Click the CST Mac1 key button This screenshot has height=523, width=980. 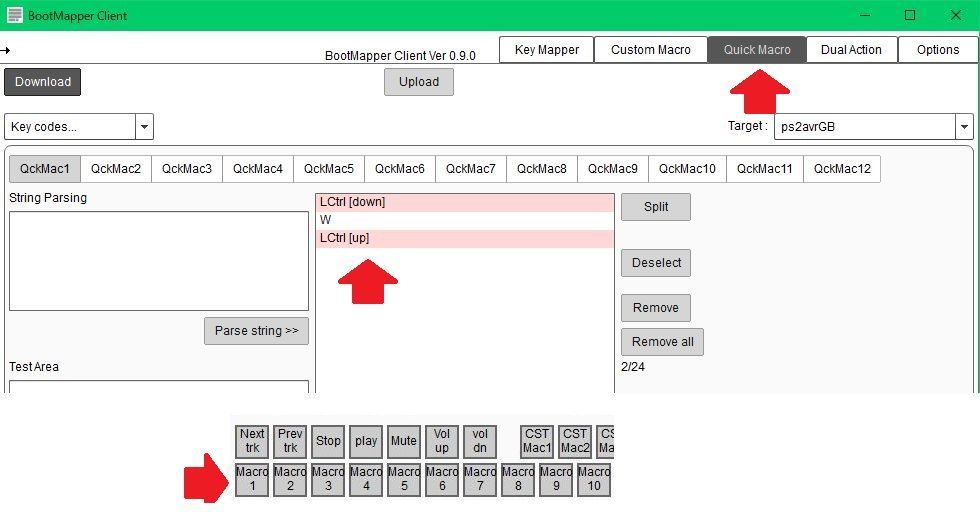537,441
